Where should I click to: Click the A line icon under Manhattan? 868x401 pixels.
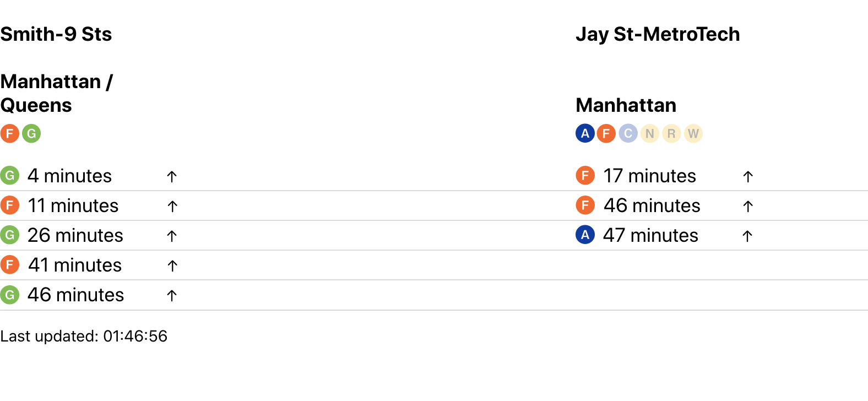[x=584, y=133]
